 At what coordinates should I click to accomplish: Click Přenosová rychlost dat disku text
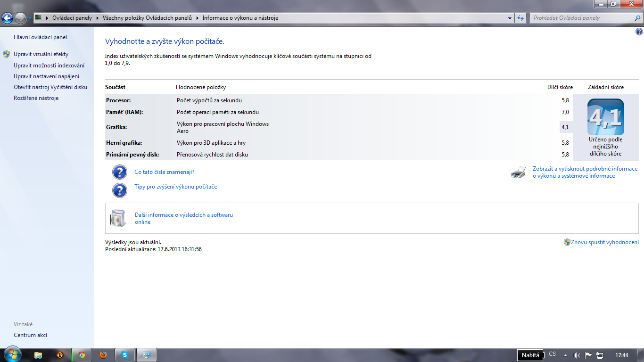(x=212, y=155)
